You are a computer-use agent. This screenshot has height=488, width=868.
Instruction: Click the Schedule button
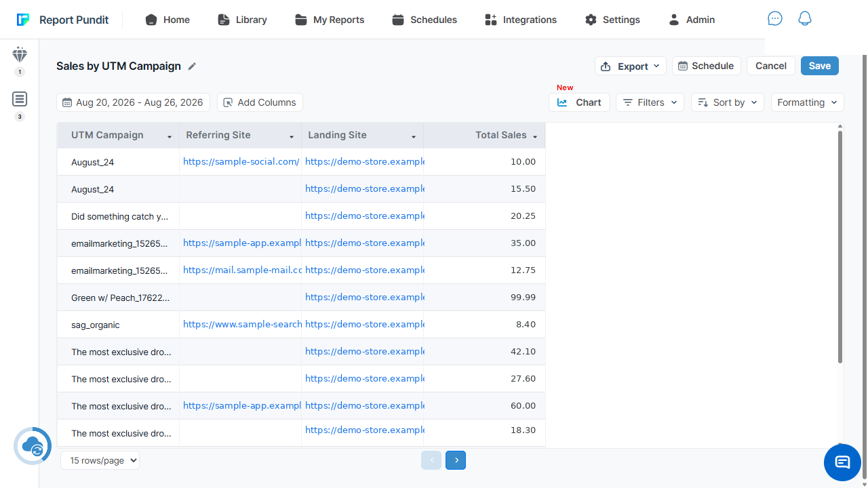[x=707, y=66]
